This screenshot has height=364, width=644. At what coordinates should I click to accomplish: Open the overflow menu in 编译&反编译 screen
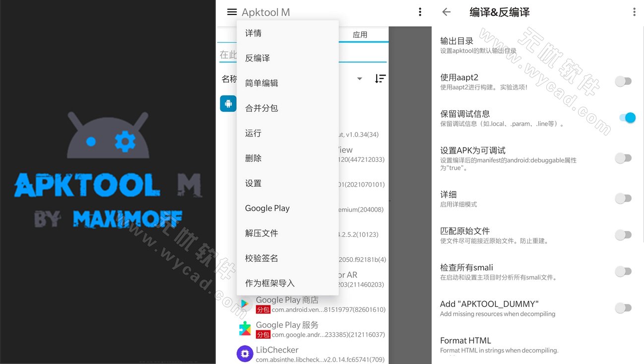click(x=634, y=12)
